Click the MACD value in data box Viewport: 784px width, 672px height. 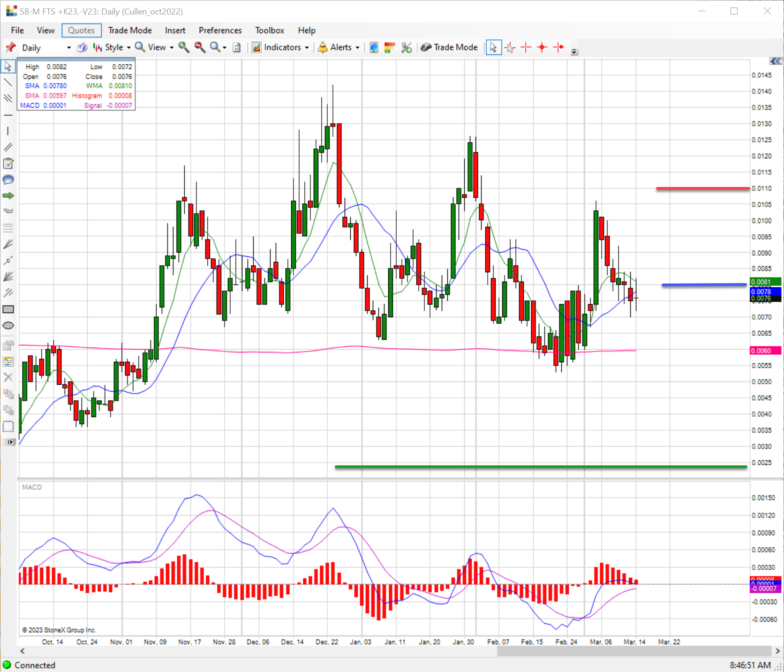pos(55,105)
